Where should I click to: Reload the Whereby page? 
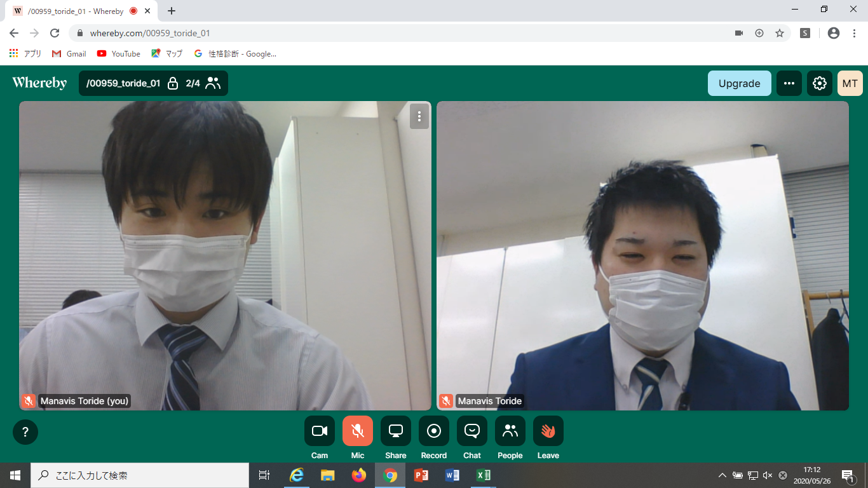point(55,33)
